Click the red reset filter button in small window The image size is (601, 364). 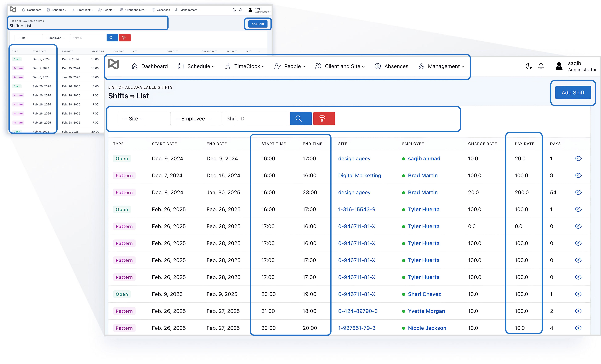click(x=125, y=38)
